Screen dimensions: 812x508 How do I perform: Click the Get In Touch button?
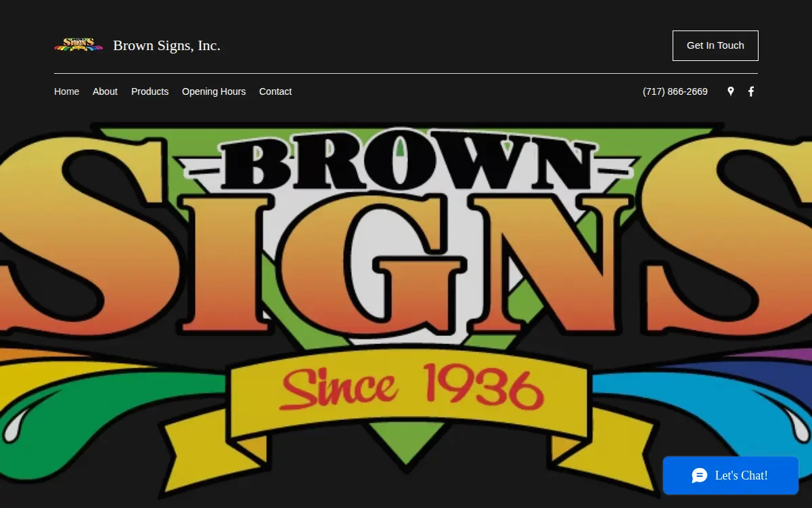[715, 45]
